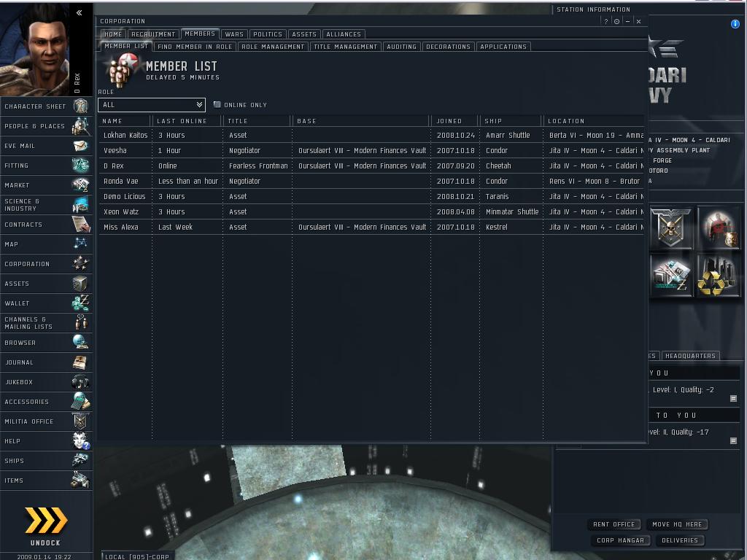This screenshot has height=560, width=747.
Task: Click the yellow Undock arrows
Action: tap(46, 521)
